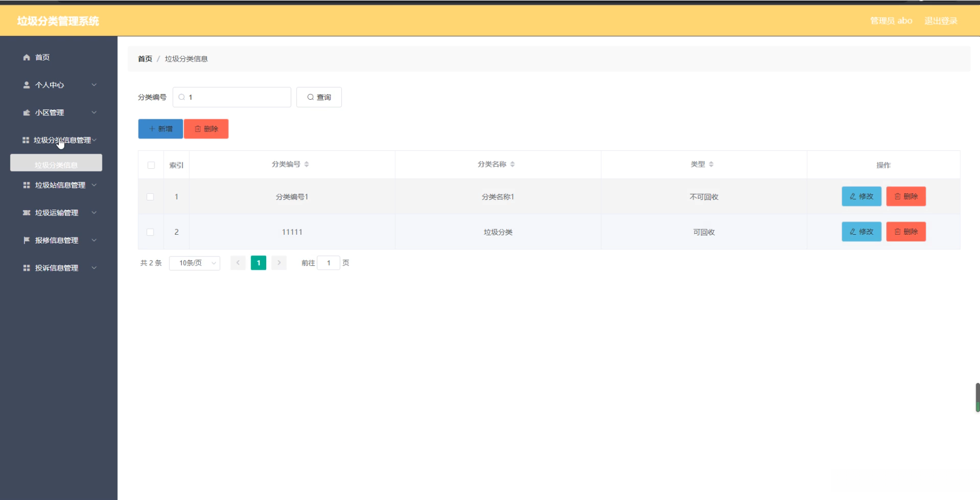Viewport: 980px width, 500px height.
Task: Expand 报修信息管理 menu chevron
Action: (94, 240)
